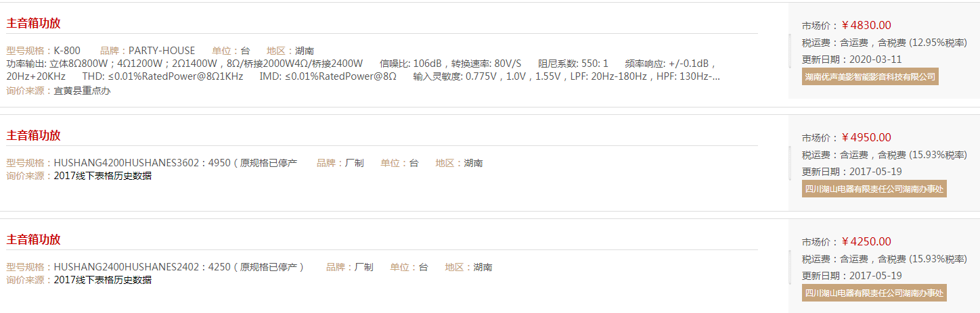Click brand 厂制 in the HUSHANG4200 entry

coord(355,163)
